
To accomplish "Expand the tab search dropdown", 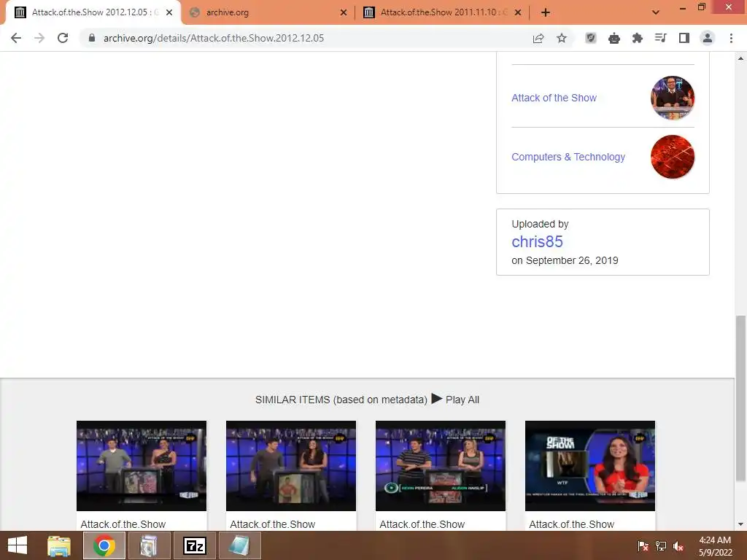I will [656, 12].
